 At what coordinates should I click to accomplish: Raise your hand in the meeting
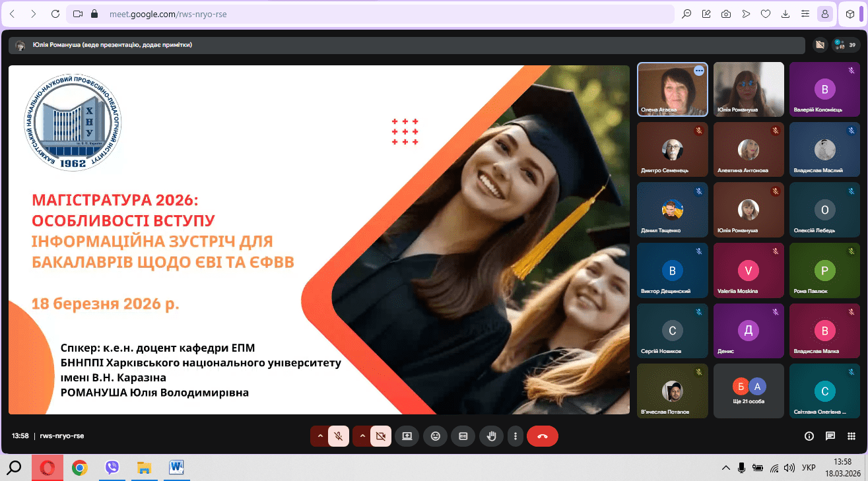491,436
